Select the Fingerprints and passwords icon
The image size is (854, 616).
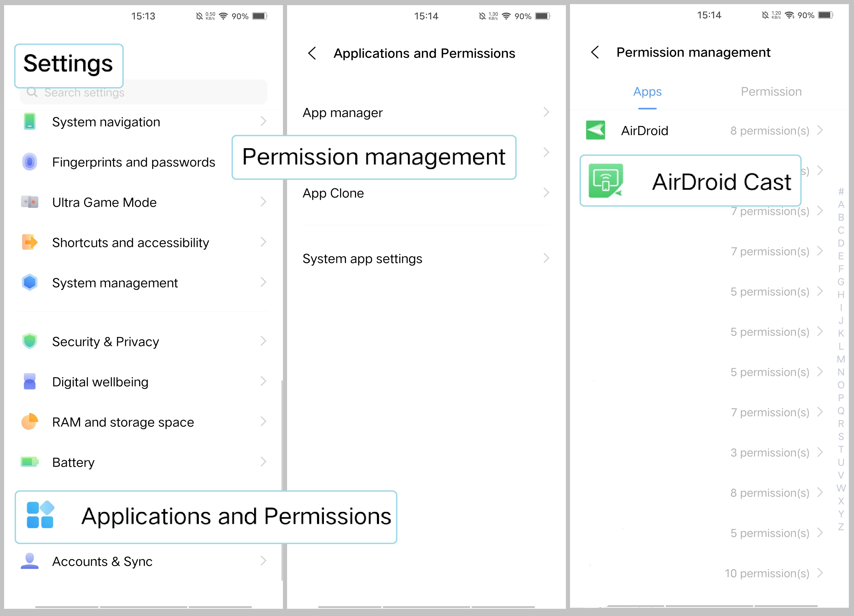[29, 162]
